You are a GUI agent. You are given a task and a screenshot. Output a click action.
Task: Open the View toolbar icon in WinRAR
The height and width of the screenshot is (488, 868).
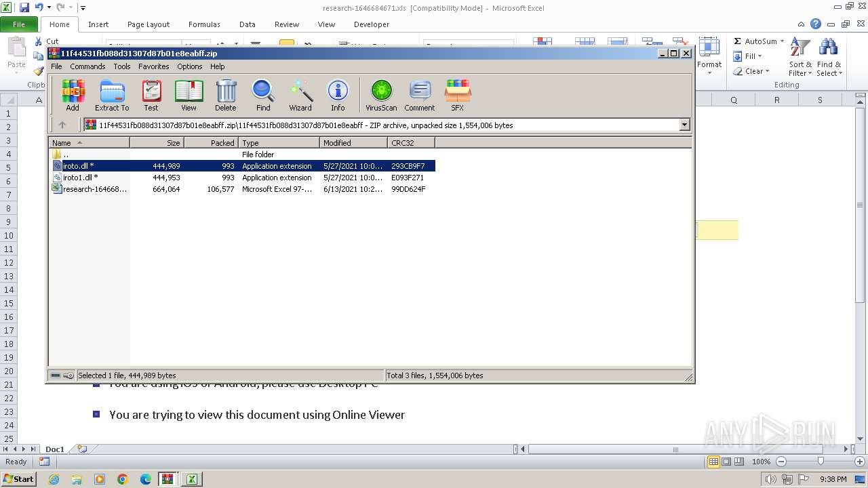click(189, 95)
